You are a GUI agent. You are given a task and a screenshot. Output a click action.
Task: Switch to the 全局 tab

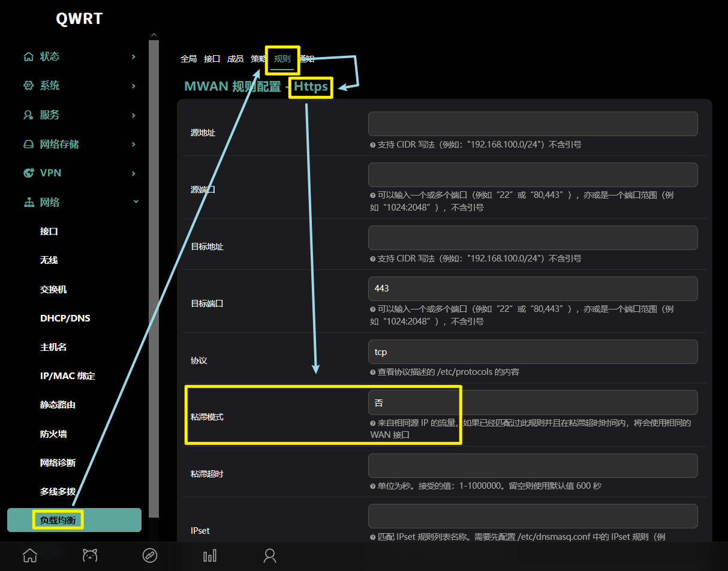[x=188, y=59]
